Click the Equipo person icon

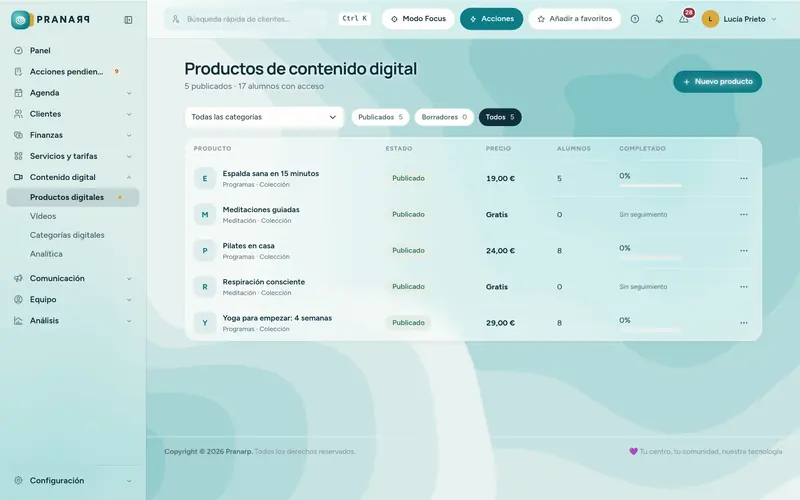click(18, 299)
